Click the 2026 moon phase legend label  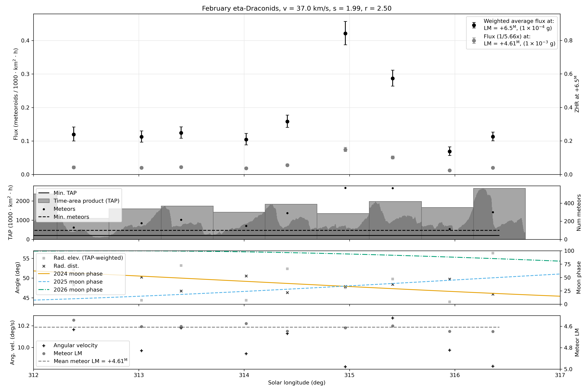78,290
